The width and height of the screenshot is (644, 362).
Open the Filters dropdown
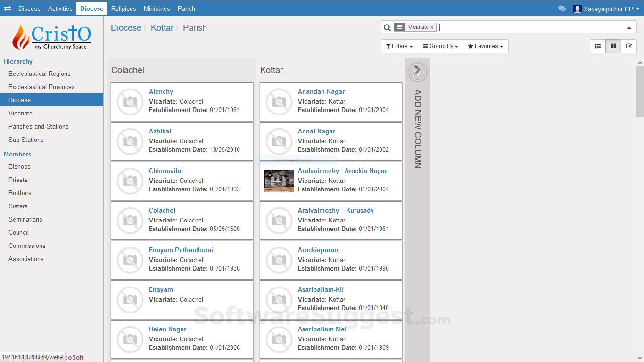(399, 46)
